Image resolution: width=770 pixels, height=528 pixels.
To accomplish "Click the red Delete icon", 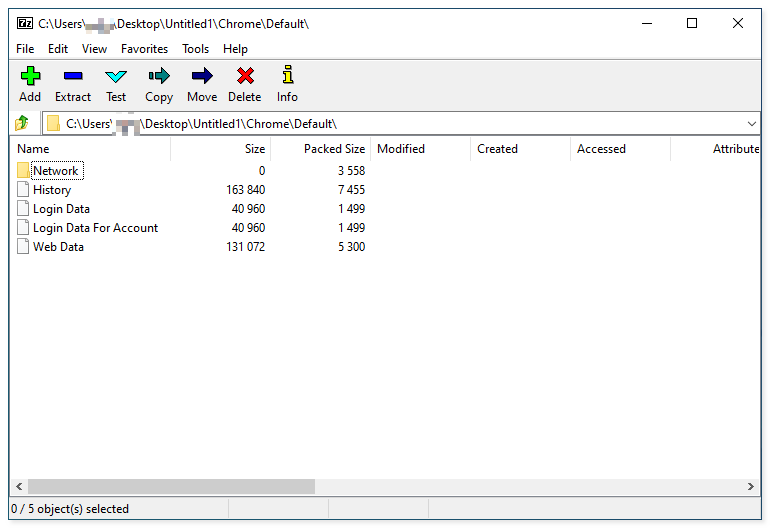I will (244, 76).
